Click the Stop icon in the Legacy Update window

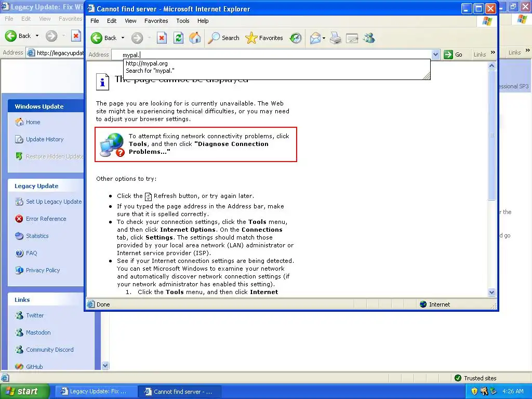[x=76, y=36]
